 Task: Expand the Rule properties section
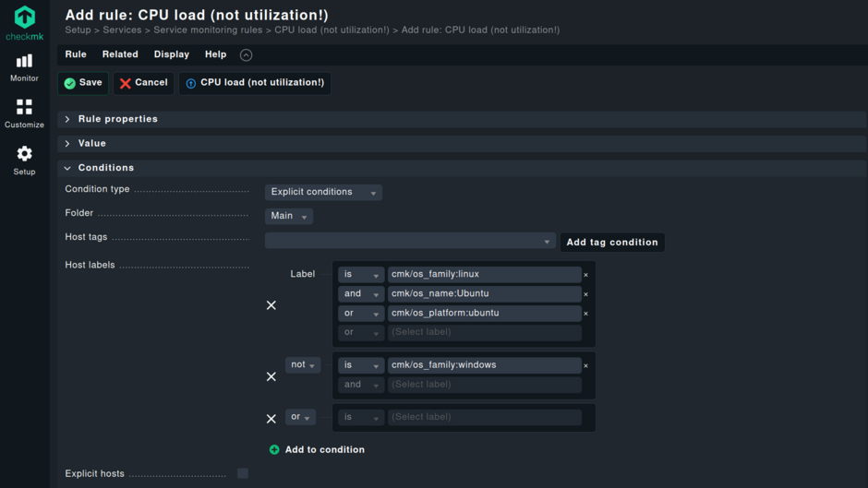click(x=117, y=119)
